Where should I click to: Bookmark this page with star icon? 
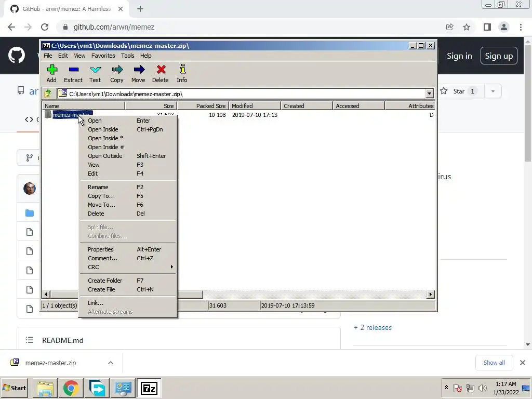[467, 27]
